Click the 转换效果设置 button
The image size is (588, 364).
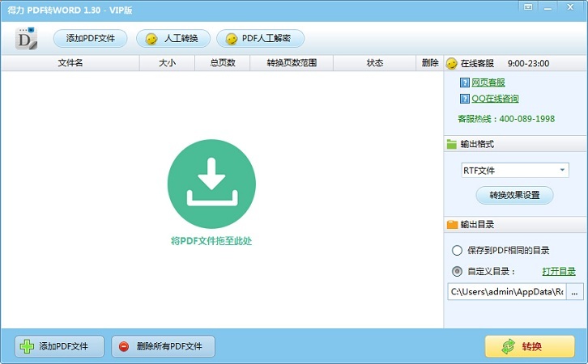[514, 195]
